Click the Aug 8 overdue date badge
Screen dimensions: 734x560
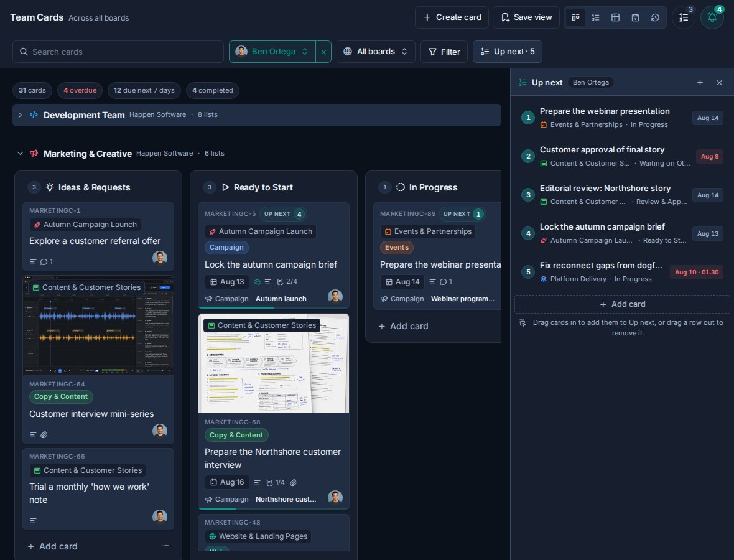(x=710, y=156)
